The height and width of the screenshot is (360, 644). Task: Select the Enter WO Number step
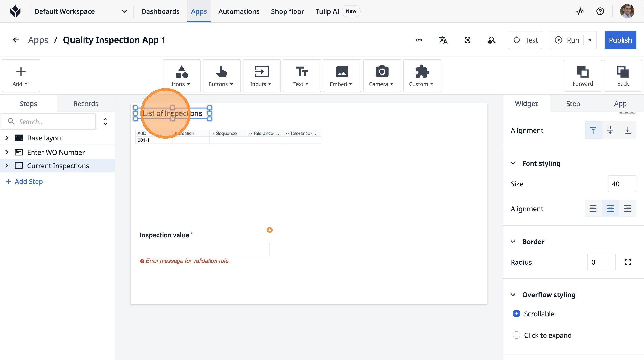tap(56, 152)
